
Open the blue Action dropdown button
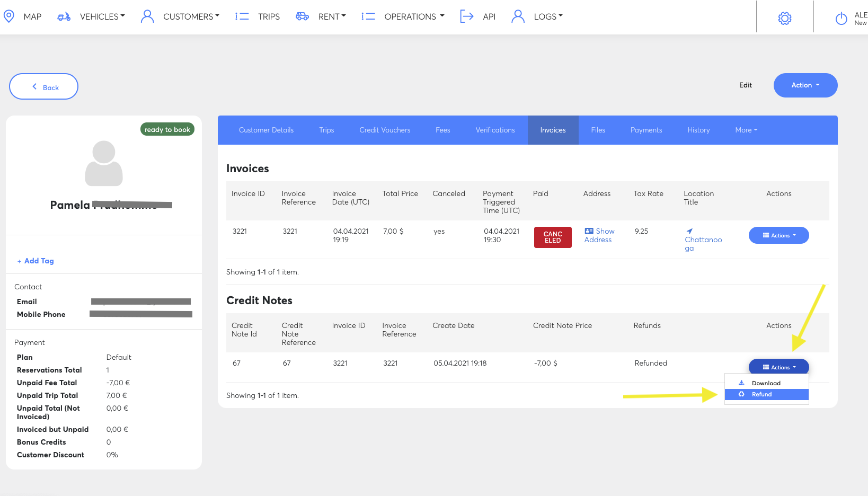coord(805,85)
